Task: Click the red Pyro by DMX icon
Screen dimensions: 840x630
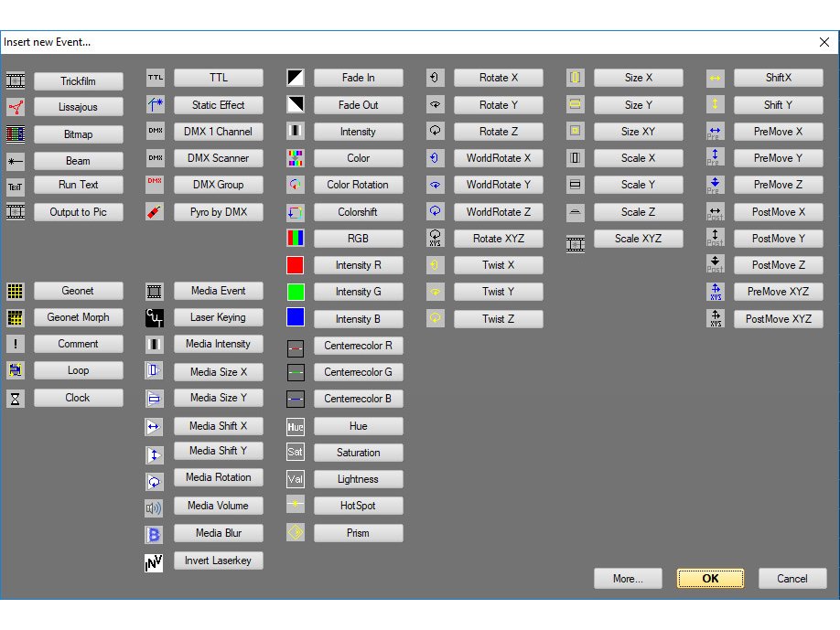Action: tap(155, 211)
